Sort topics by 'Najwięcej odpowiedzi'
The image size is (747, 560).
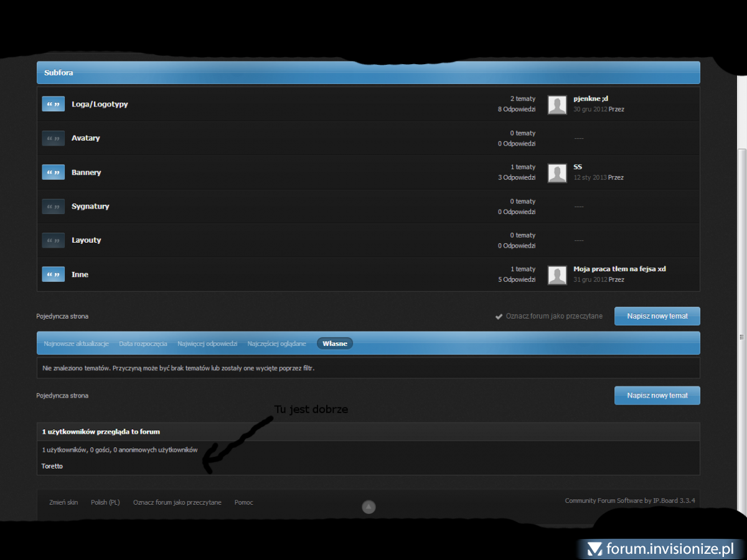point(207,343)
